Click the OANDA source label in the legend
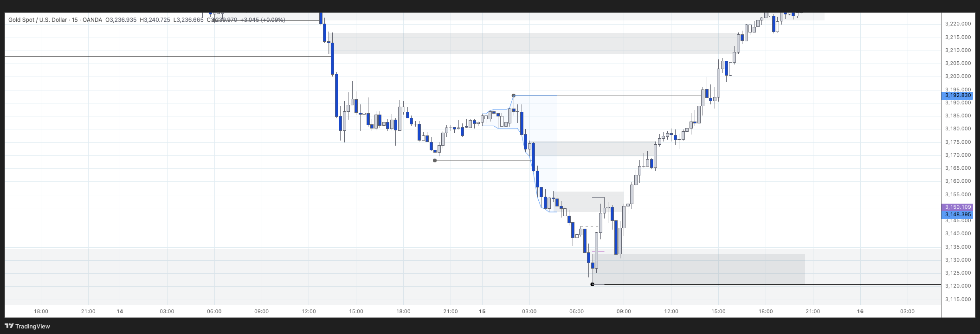Image resolution: width=980 pixels, height=334 pixels. pyautogui.click(x=92, y=20)
